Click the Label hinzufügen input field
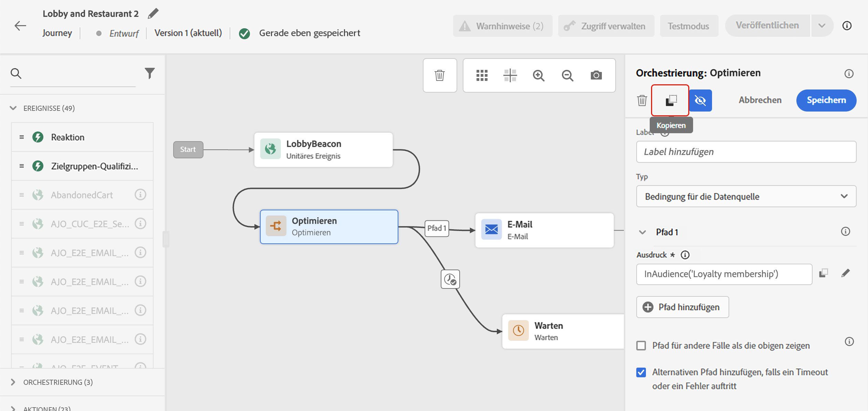Viewport: 868px width, 411px height. [746, 152]
